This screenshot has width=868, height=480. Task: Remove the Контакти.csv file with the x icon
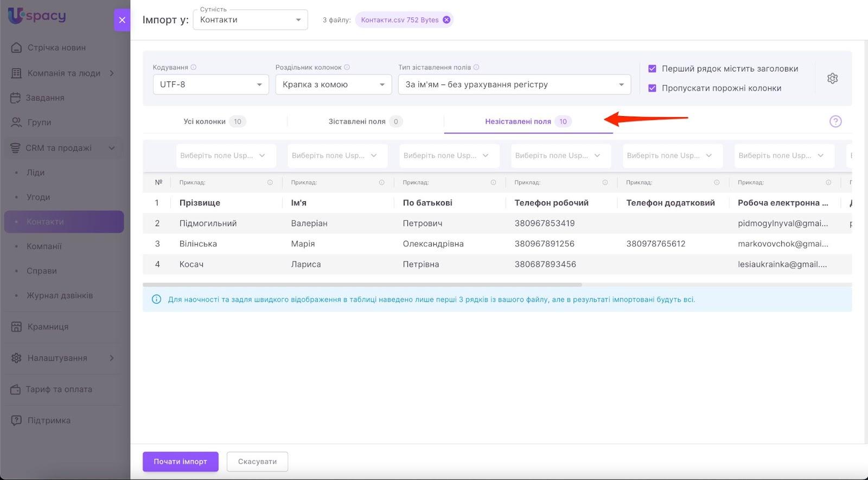[446, 20]
